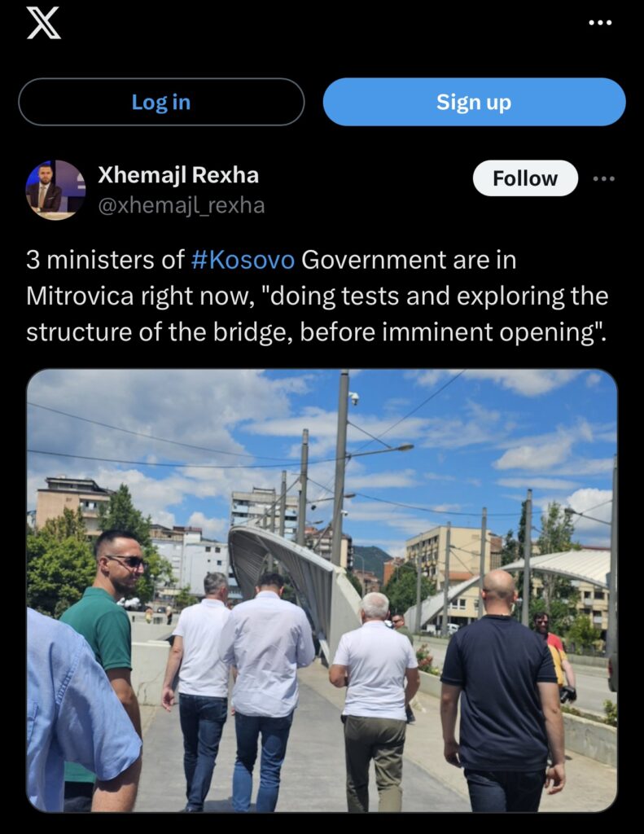
Task: Click the X logo
Action: [x=44, y=23]
